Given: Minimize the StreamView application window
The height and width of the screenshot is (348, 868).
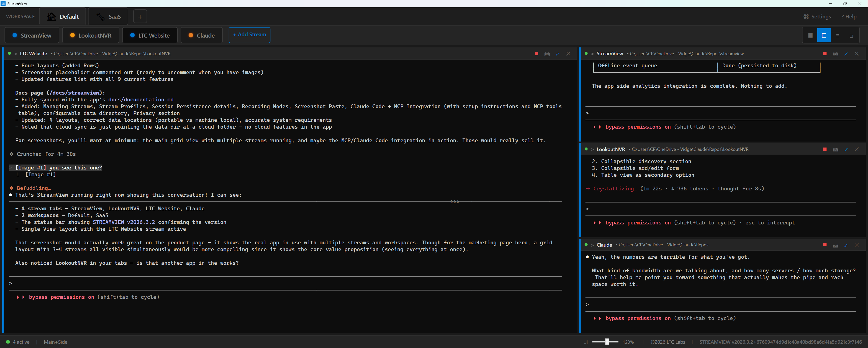Looking at the screenshot, I should coord(830,3).
